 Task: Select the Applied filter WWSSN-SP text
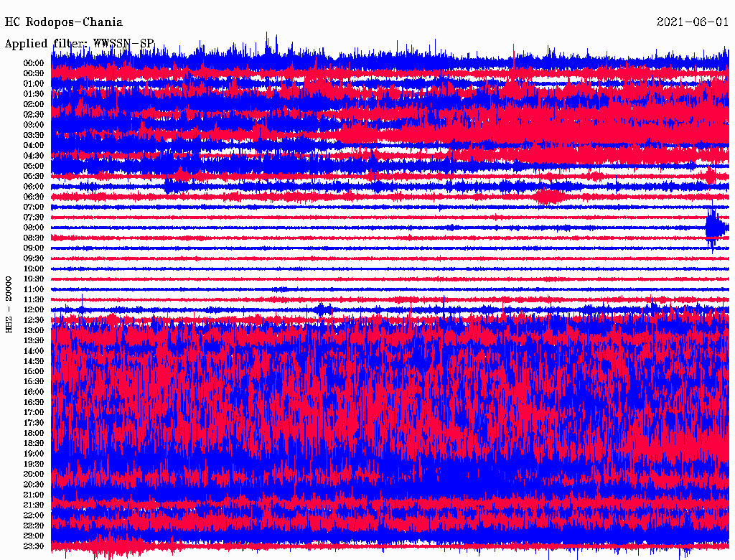pos(79,44)
